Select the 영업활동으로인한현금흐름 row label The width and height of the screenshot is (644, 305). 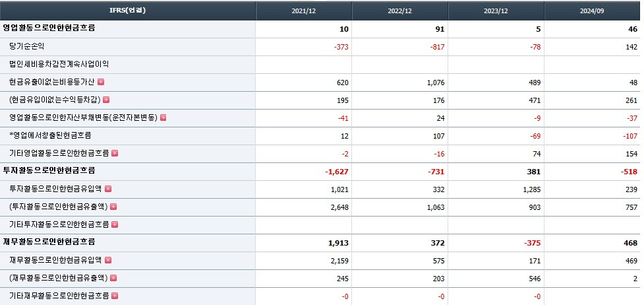pos(49,28)
